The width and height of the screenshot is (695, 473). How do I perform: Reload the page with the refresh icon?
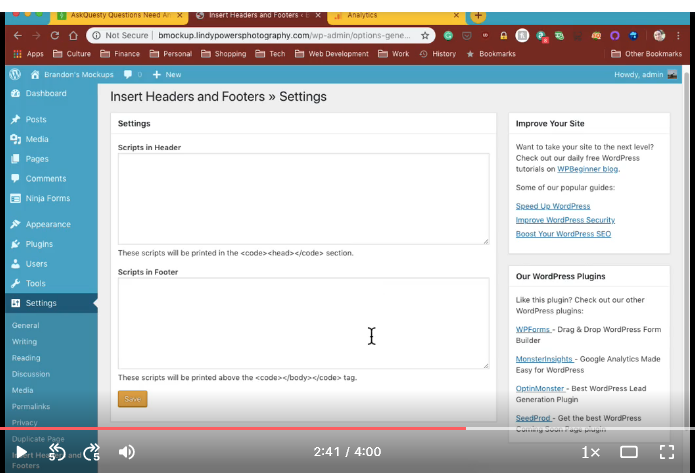[55, 35]
